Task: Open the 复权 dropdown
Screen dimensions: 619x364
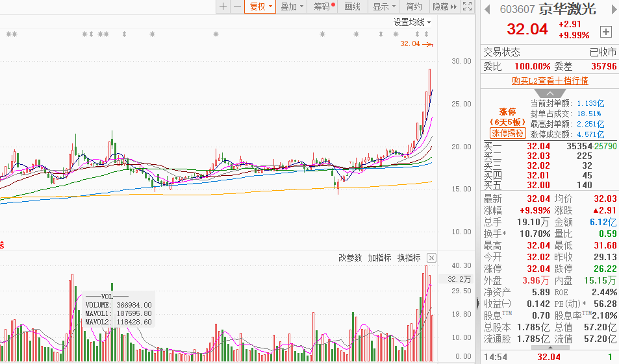Action: tap(260, 6)
